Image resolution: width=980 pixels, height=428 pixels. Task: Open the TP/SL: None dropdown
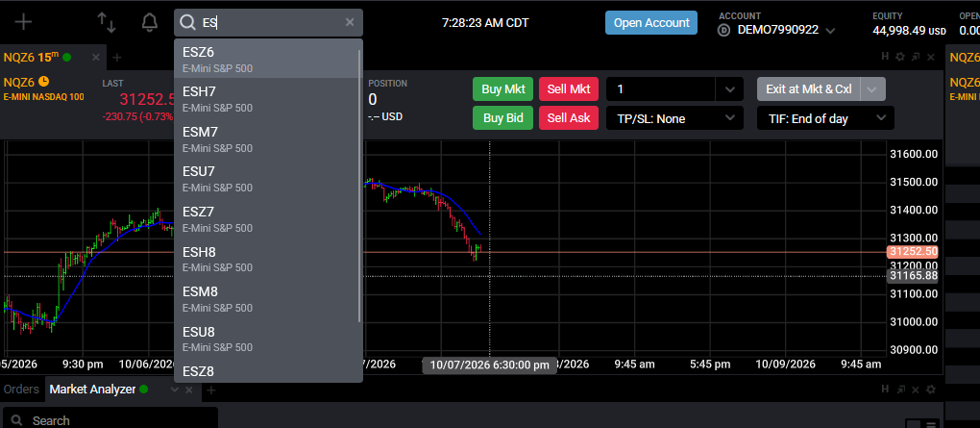(674, 118)
